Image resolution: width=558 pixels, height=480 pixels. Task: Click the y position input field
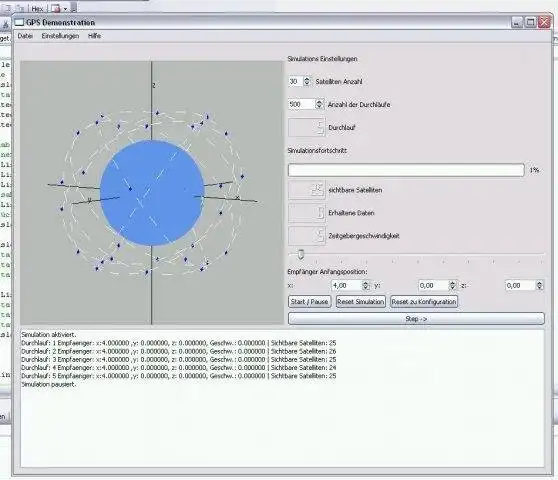[433, 285]
